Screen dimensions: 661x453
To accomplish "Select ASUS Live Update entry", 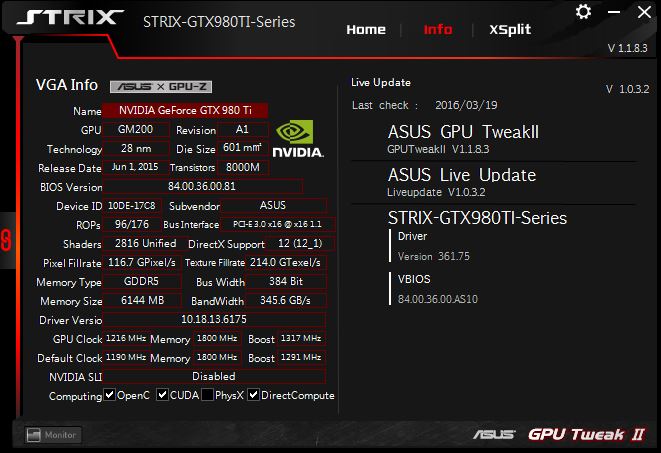I will (x=461, y=180).
